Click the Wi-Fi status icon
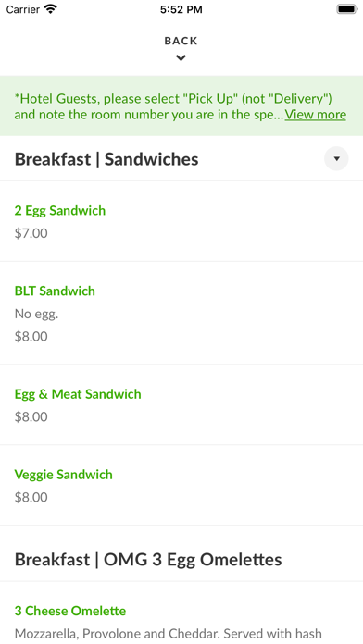363x644 pixels. pos(51,9)
